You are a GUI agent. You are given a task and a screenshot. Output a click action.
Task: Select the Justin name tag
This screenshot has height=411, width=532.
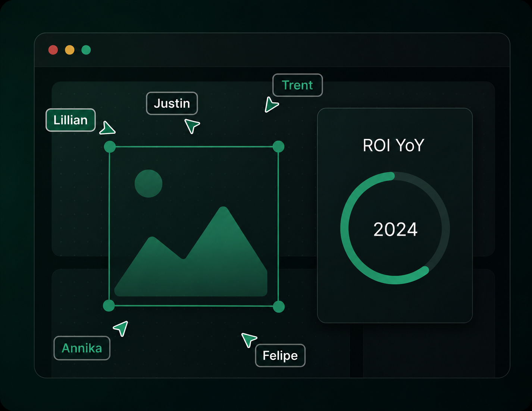172,103
